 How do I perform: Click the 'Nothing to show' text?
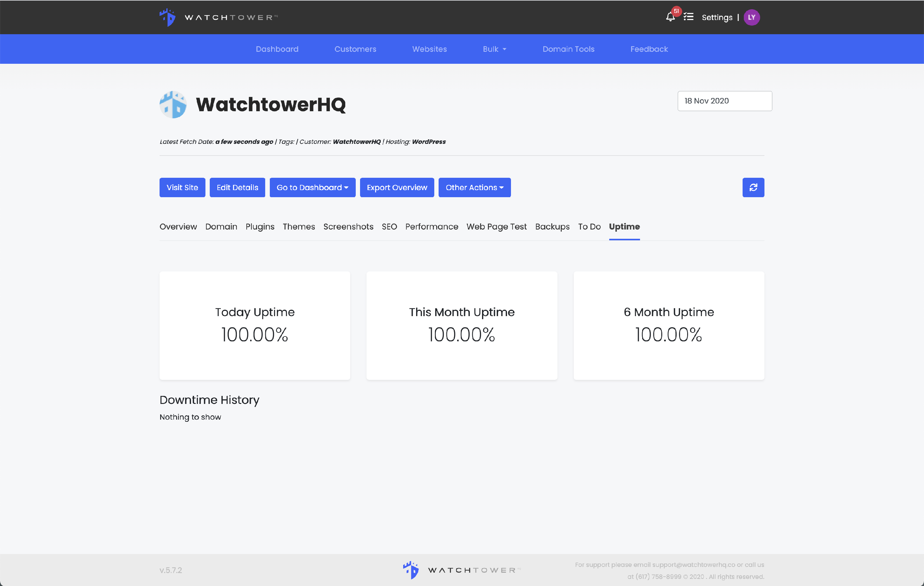[190, 417]
